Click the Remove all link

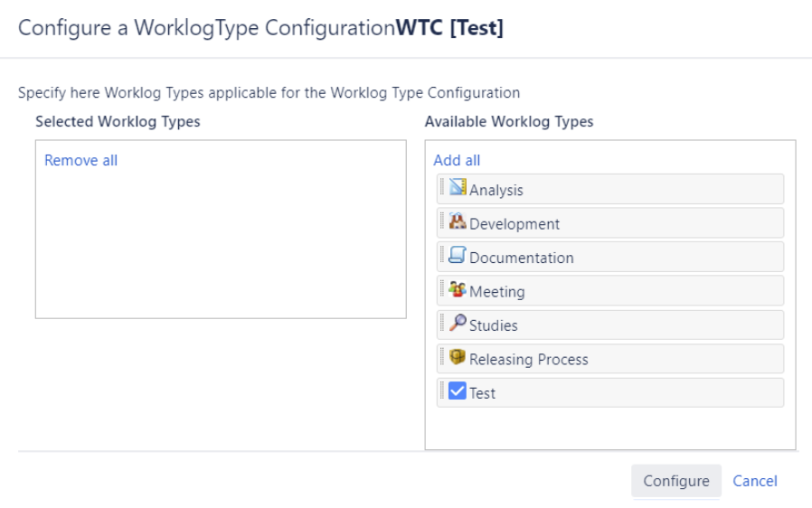(80, 160)
